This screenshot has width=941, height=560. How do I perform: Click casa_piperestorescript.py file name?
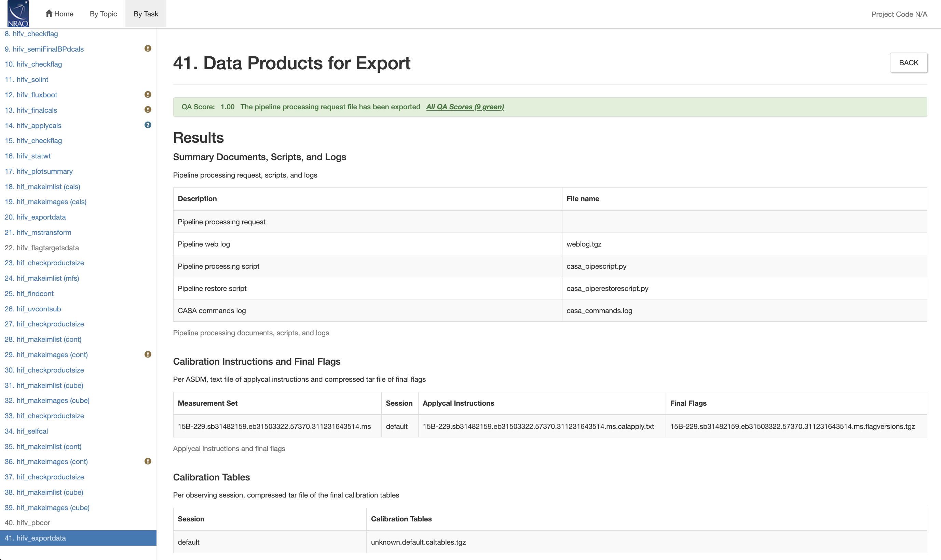coord(607,288)
